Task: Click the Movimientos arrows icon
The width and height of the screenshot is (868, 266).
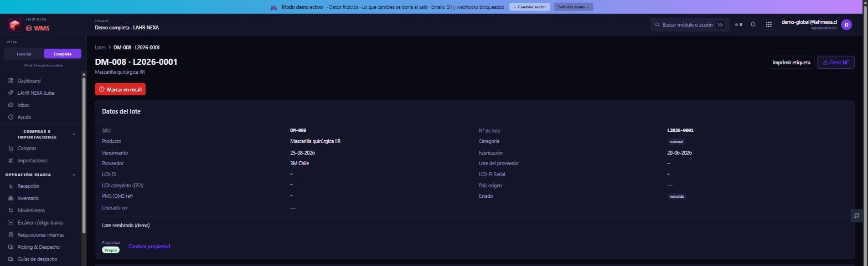Action: 11,211
